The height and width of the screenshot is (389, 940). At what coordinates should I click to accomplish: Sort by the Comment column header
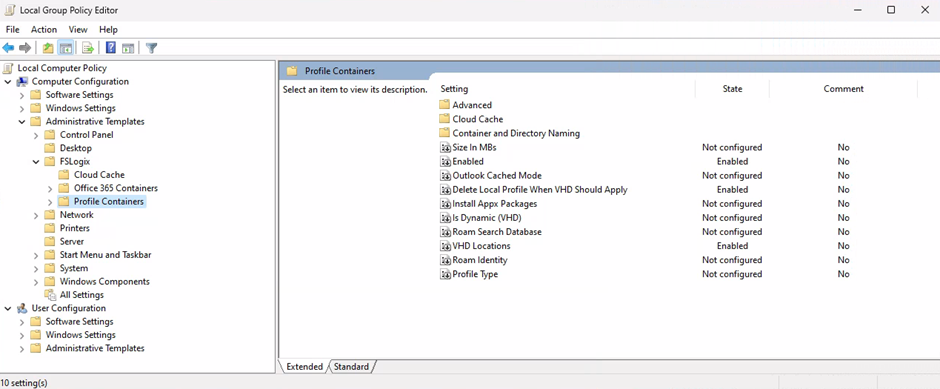tap(843, 89)
